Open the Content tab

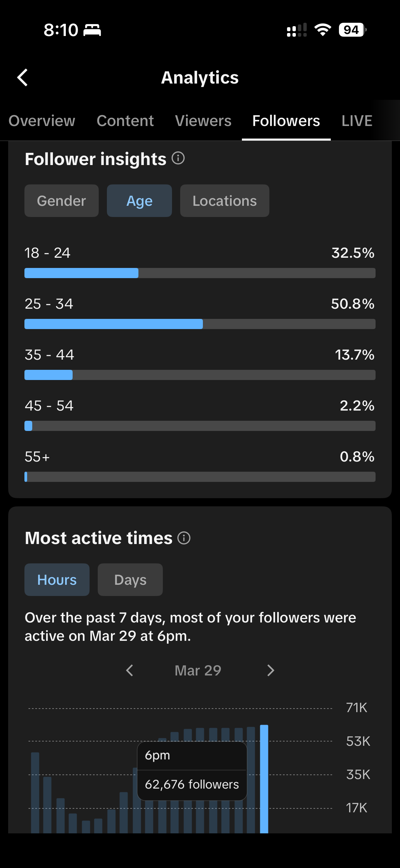[125, 121]
